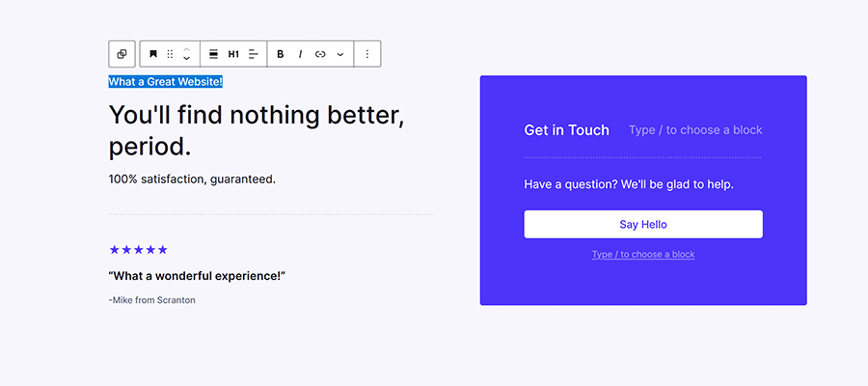Expand the More rich text options chevron
This screenshot has width=868, height=386.
click(340, 54)
